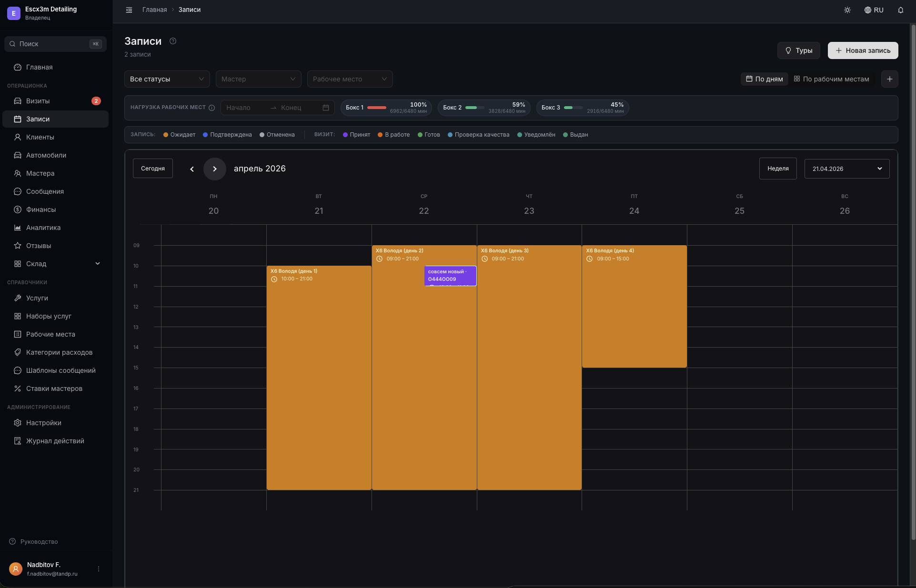The width and height of the screenshot is (916, 588).
Task: Open Визиты in sidebar
Action: click(x=56, y=101)
